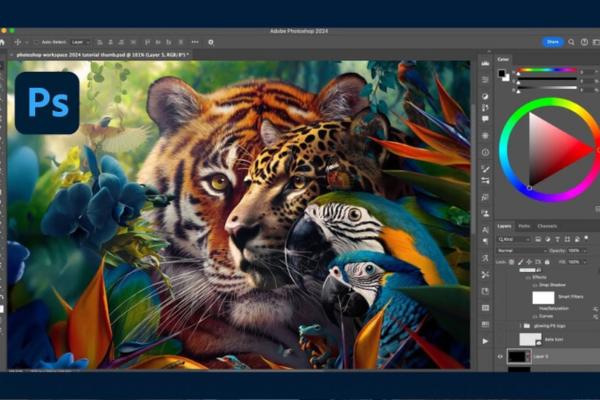Open the Opacity 100% dropdown arrow
This screenshot has height=400, width=600.
[x=584, y=251]
